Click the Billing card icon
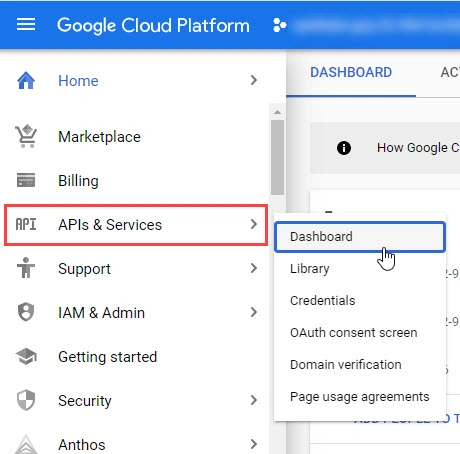460x454 pixels. tap(26, 180)
